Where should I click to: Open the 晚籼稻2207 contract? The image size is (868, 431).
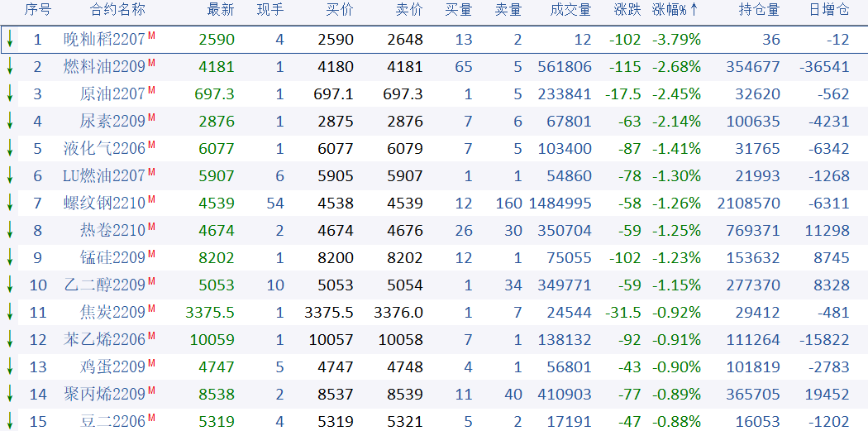tap(104, 40)
